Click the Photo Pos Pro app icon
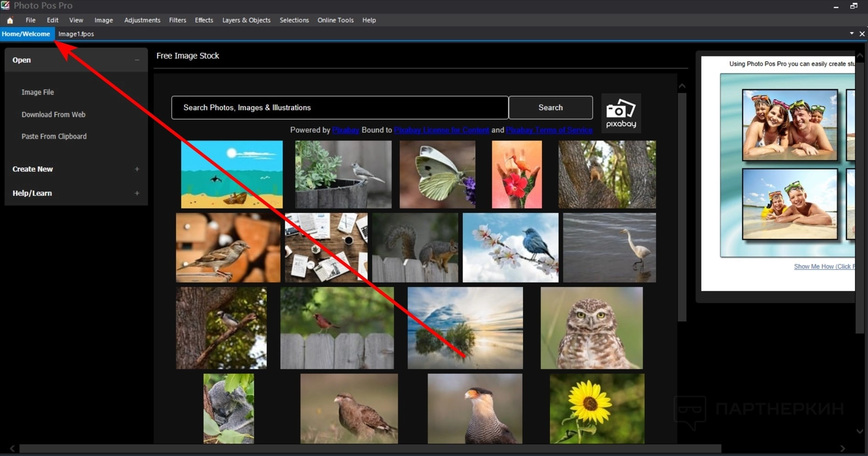The image size is (868, 456). 6,6
